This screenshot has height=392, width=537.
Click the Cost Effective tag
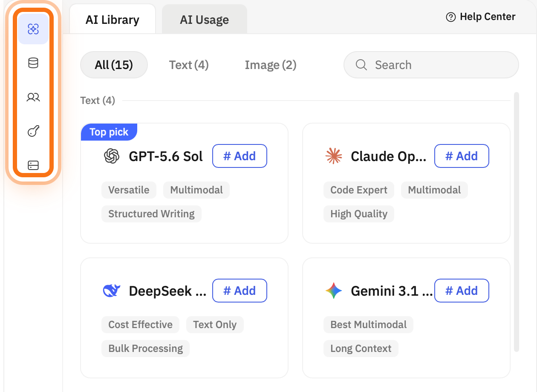click(140, 325)
